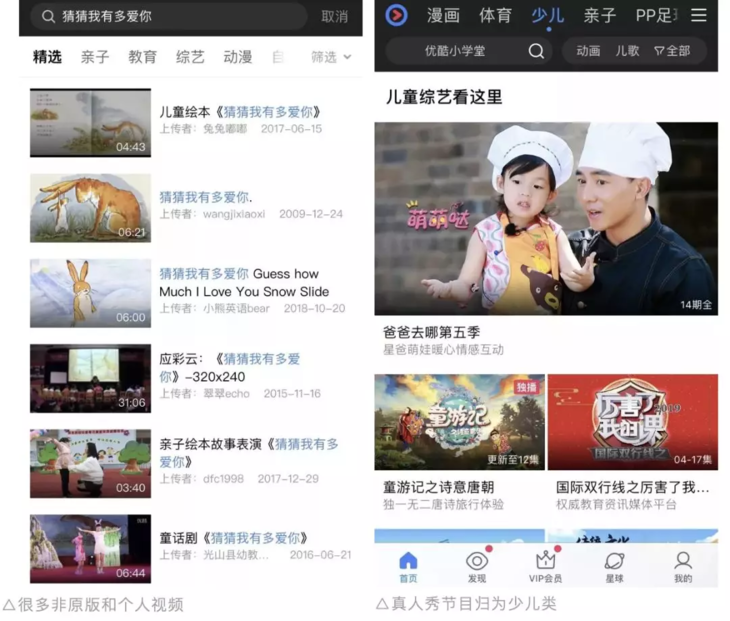The width and height of the screenshot is (730, 621).
Task: Click the search magnifier icon beside 猜猜我有多爱你
Action: 47,16
